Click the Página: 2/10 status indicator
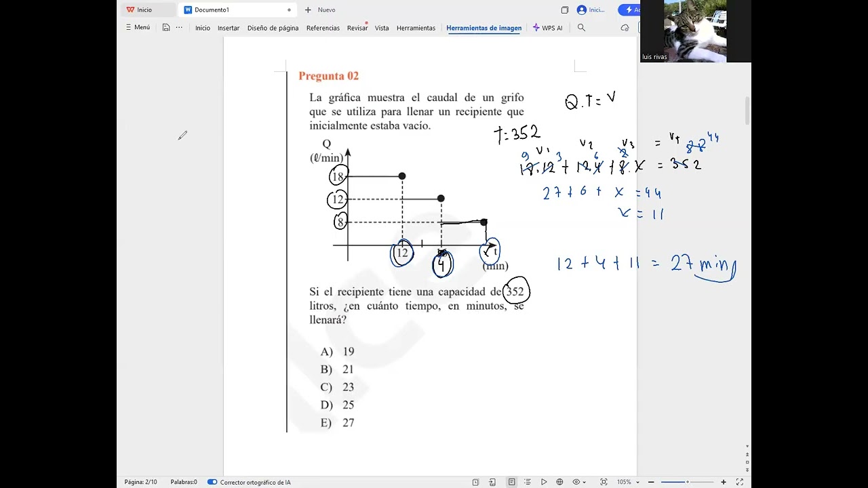Screen dimensions: 868x488 coord(140,482)
